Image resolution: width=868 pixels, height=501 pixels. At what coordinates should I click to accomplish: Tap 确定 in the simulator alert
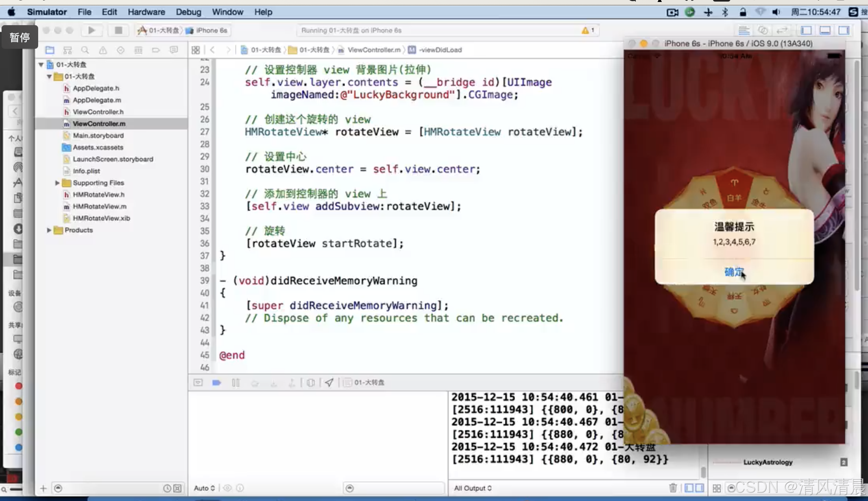[734, 272]
